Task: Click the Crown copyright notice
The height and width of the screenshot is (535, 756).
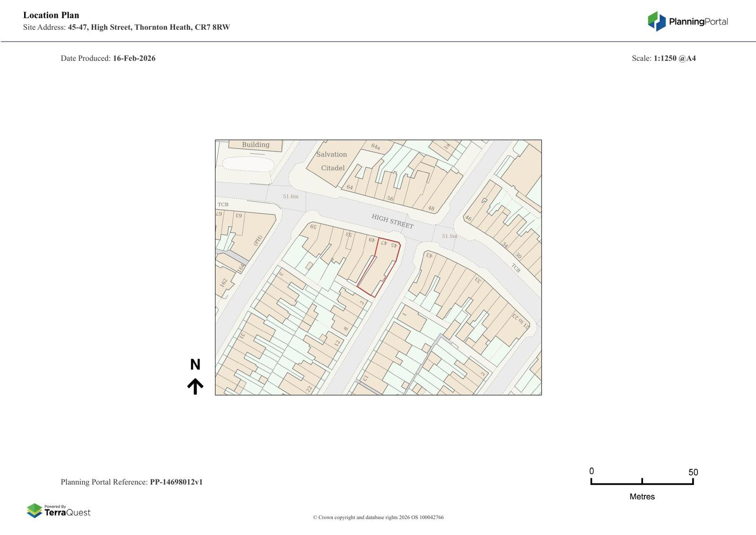Action: [x=378, y=517]
